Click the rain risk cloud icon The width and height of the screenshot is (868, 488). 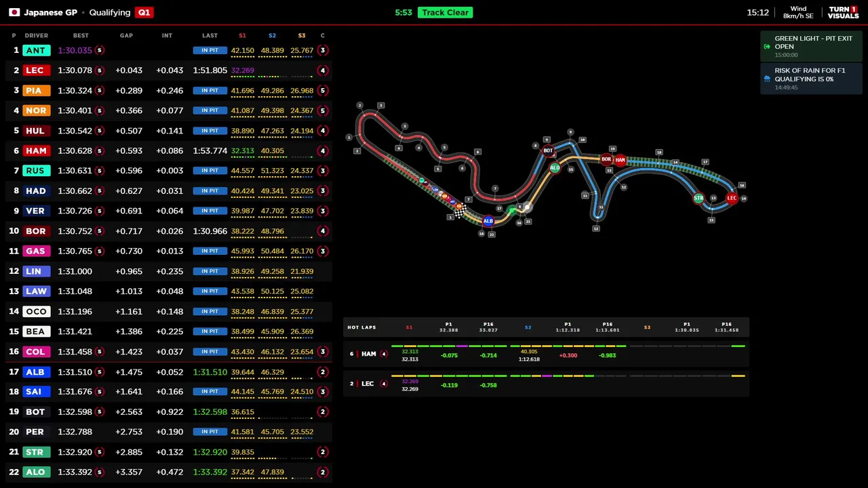click(767, 79)
